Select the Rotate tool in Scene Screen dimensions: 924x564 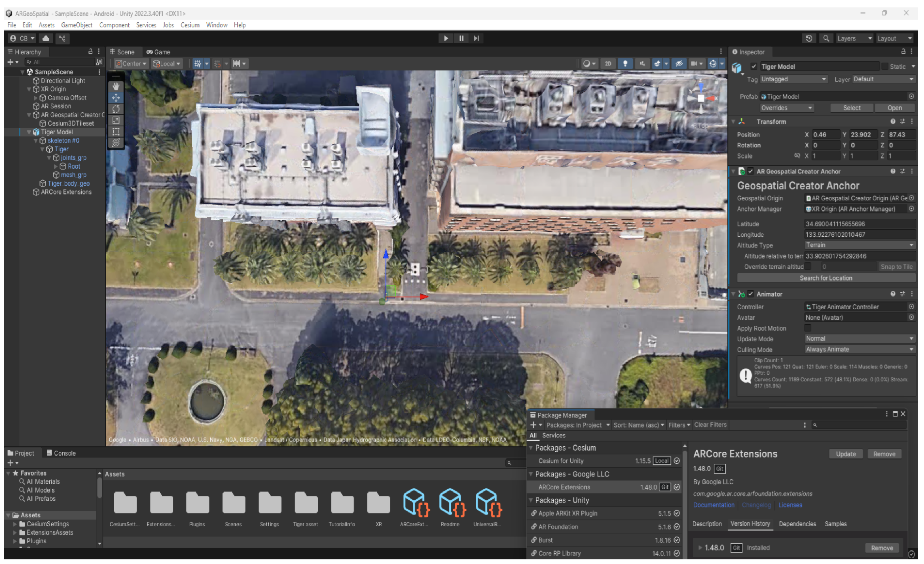pyautogui.click(x=116, y=109)
